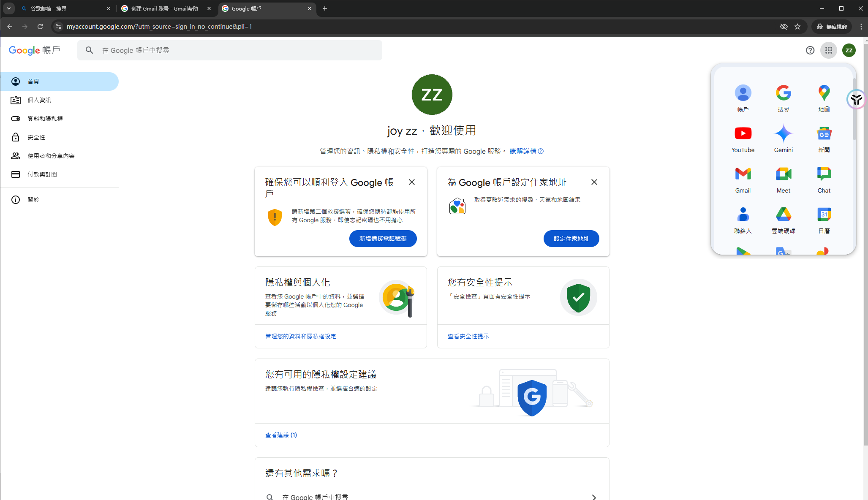Screen dimensions: 868x500
Task: Open the tab search dropdown arrow
Action: (x=8, y=8)
